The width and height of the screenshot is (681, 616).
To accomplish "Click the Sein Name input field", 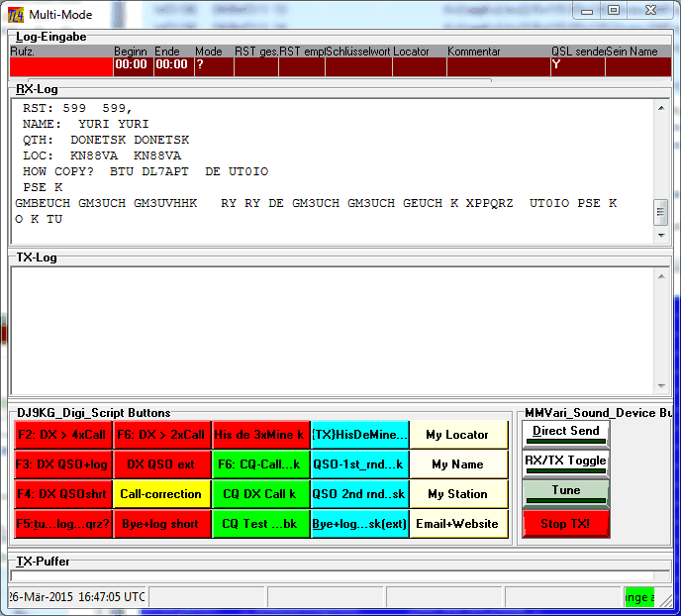I will (x=638, y=67).
